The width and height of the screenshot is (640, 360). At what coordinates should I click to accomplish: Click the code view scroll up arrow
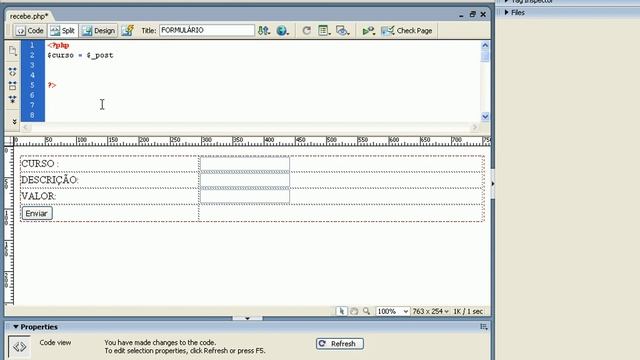(485, 45)
